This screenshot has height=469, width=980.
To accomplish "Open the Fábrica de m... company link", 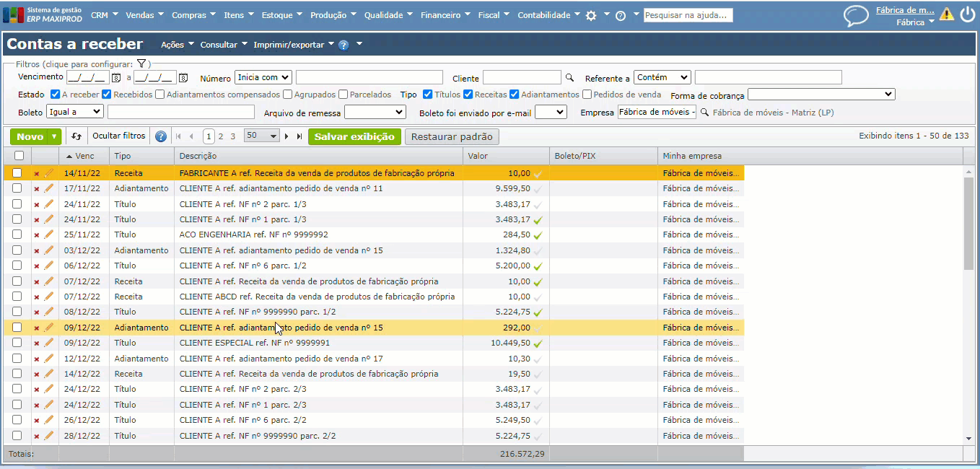I will coord(905,10).
